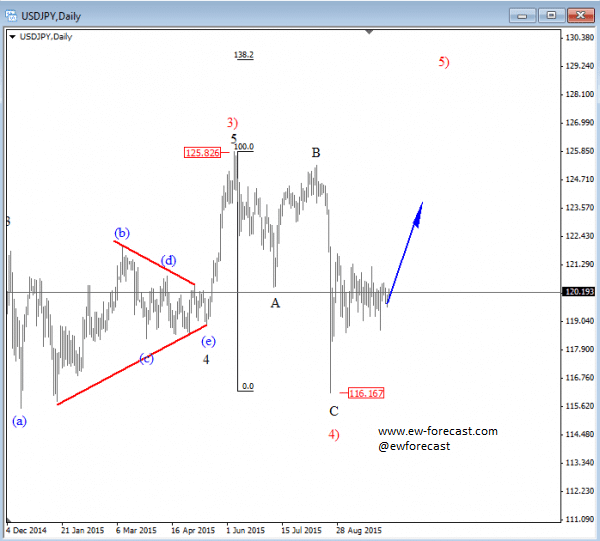
Task: Click the 130.380 price scale value
Action: click(579, 37)
